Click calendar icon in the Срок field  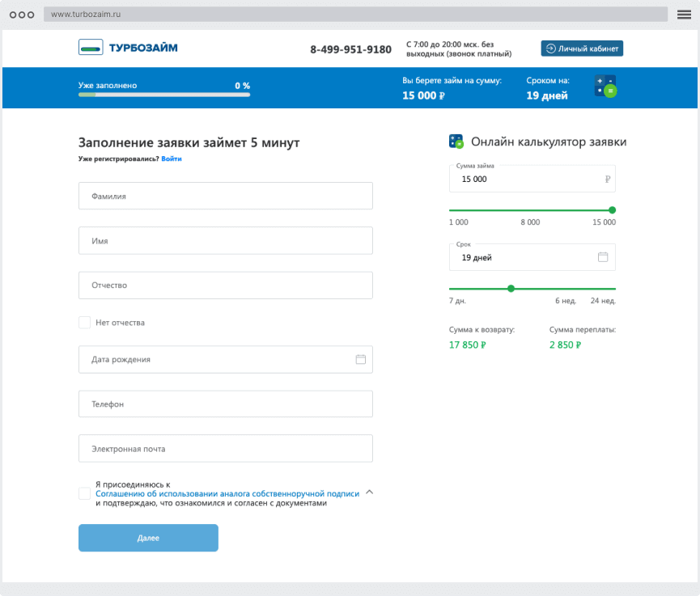603,257
